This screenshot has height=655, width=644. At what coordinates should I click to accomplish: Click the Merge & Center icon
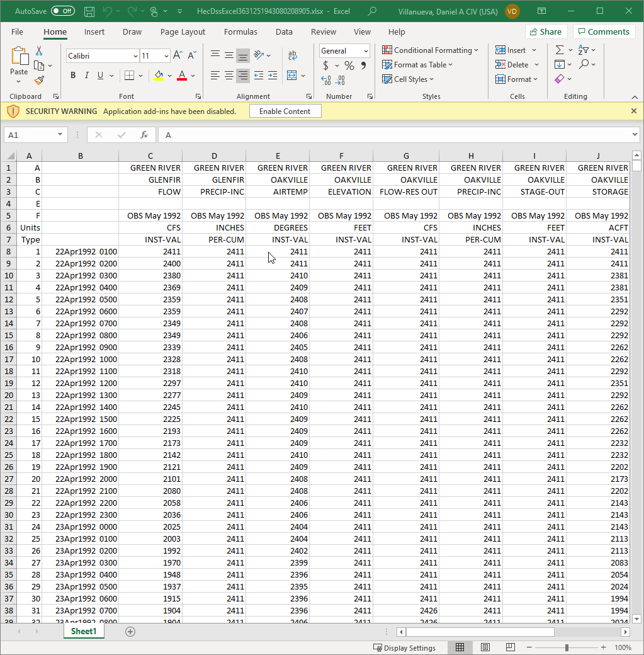[291, 76]
